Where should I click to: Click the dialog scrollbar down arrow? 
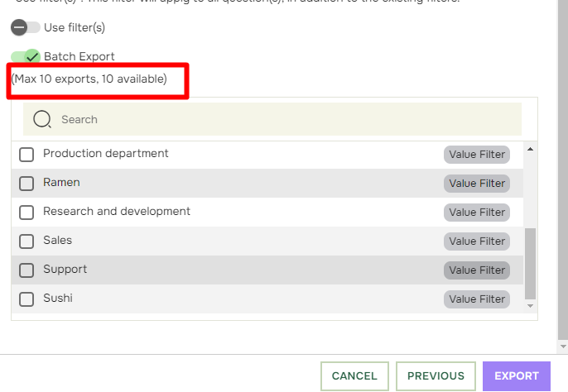[x=563, y=347]
